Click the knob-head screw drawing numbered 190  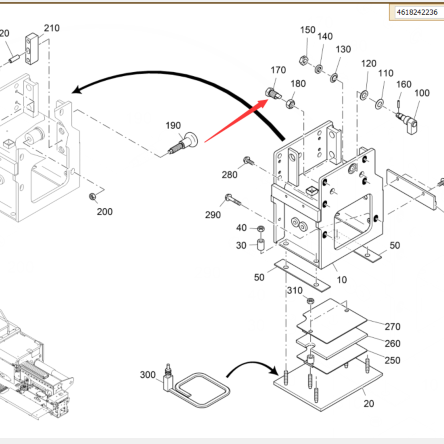click(183, 143)
